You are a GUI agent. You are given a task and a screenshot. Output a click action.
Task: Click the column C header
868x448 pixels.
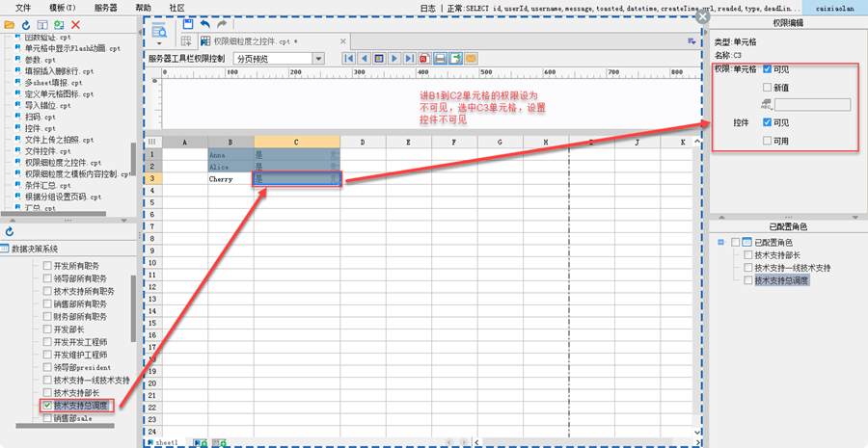[297, 143]
